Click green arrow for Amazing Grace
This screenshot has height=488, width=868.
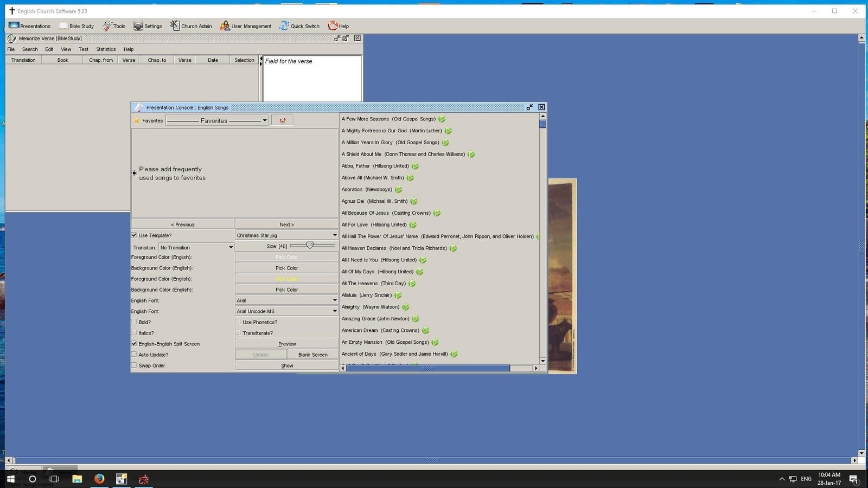pyautogui.click(x=416, y=319)
